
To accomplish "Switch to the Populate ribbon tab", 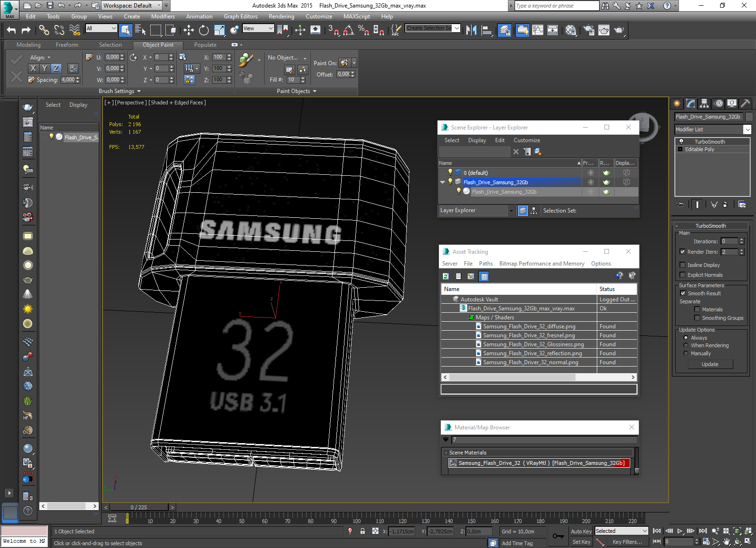I will click(x=205, y=45).
